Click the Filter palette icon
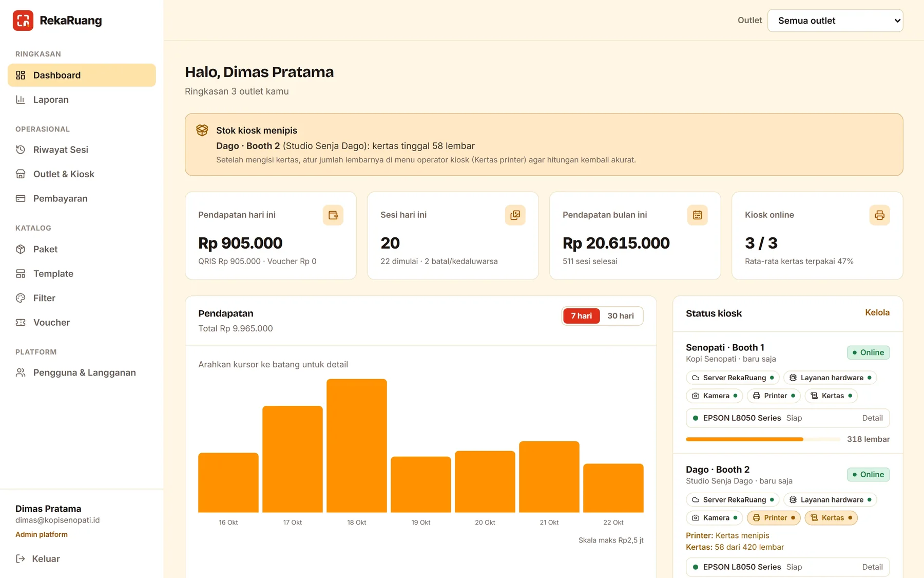This screenshot has height=578, width=924. click(21, 298)
